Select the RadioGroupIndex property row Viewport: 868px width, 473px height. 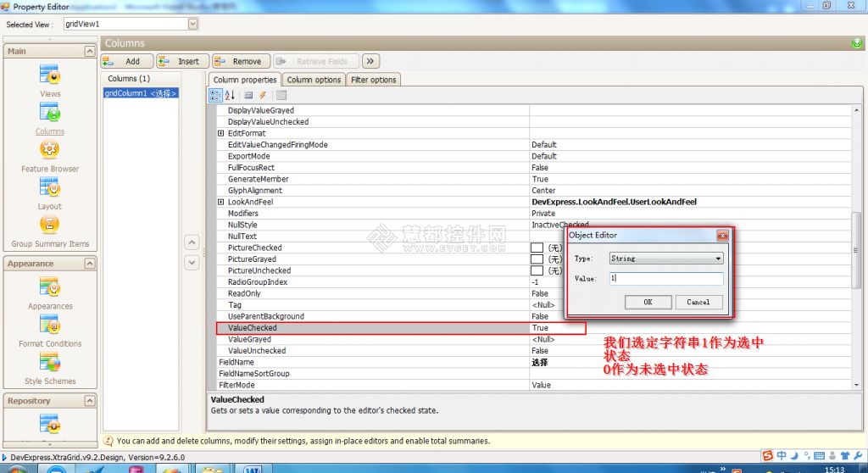point(534,282)
